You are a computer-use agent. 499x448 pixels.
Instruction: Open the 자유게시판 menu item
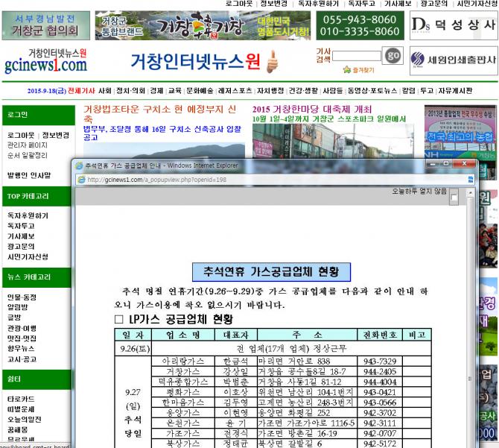[455, 91]
